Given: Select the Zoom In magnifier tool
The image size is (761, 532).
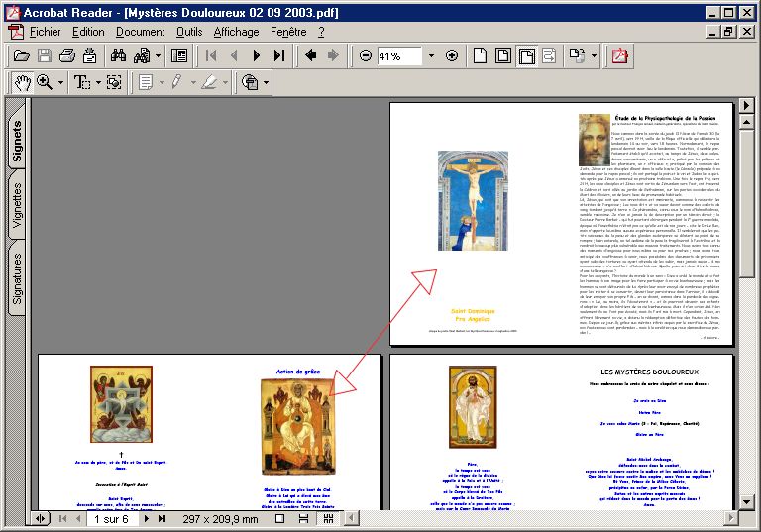Looking at the screenshot, I should coord(45,82).
